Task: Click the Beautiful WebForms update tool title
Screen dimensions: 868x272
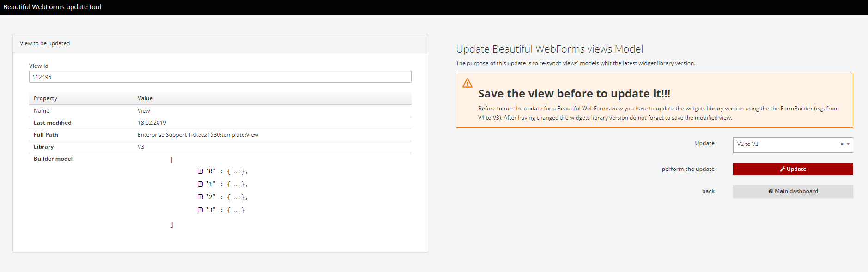Action: coord(52,7)
